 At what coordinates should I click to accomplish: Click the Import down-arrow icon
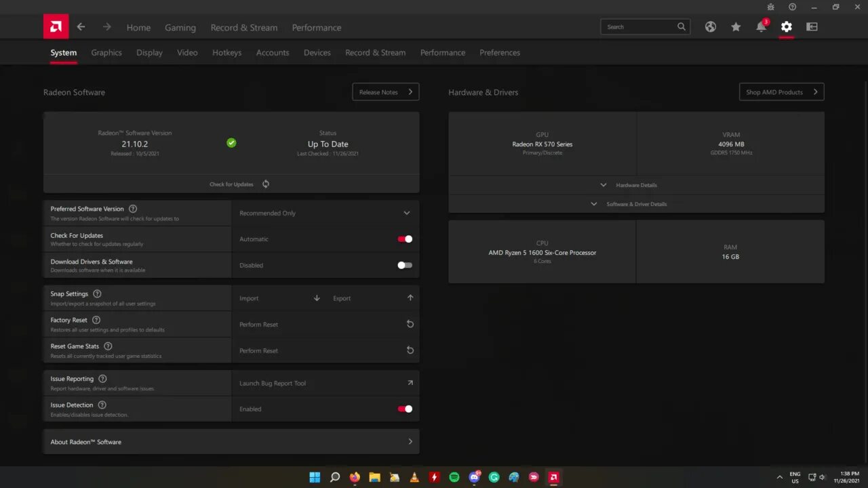point(317,298)
